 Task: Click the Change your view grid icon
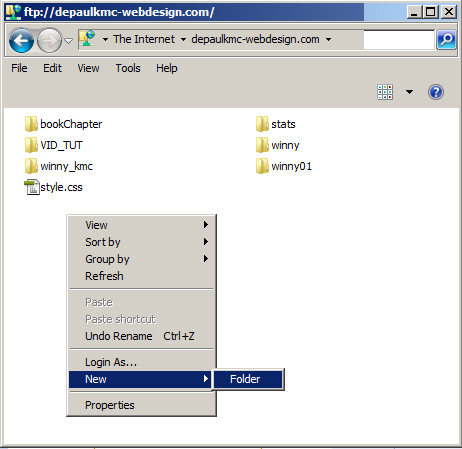click(385, 92)
